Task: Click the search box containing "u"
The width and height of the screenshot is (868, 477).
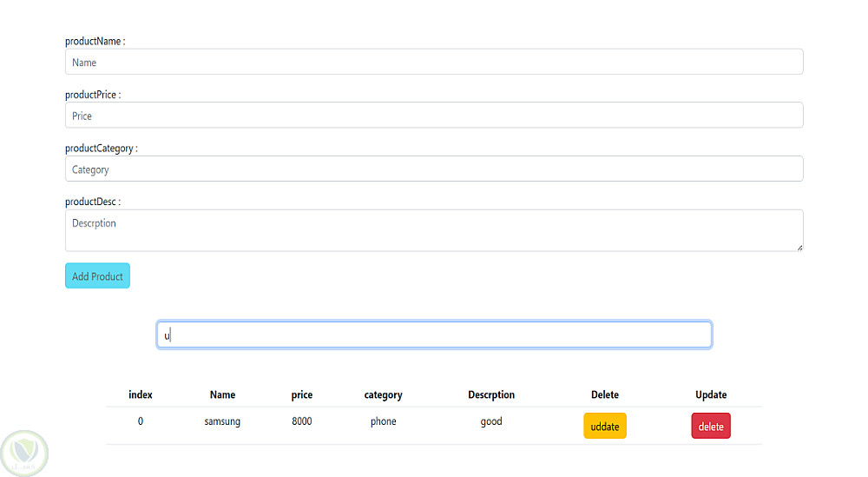Action: [434, 335]
